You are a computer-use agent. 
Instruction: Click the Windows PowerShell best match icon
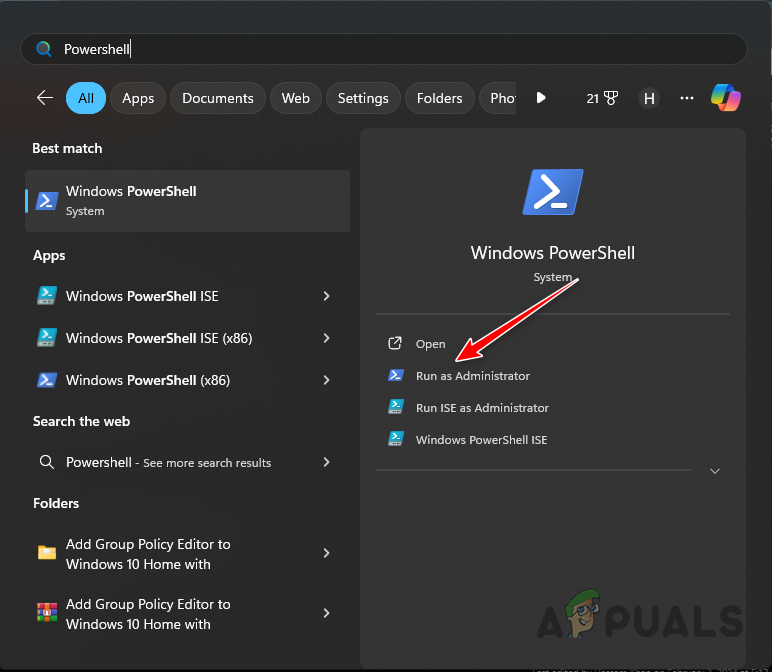click(x=47, y=200)
